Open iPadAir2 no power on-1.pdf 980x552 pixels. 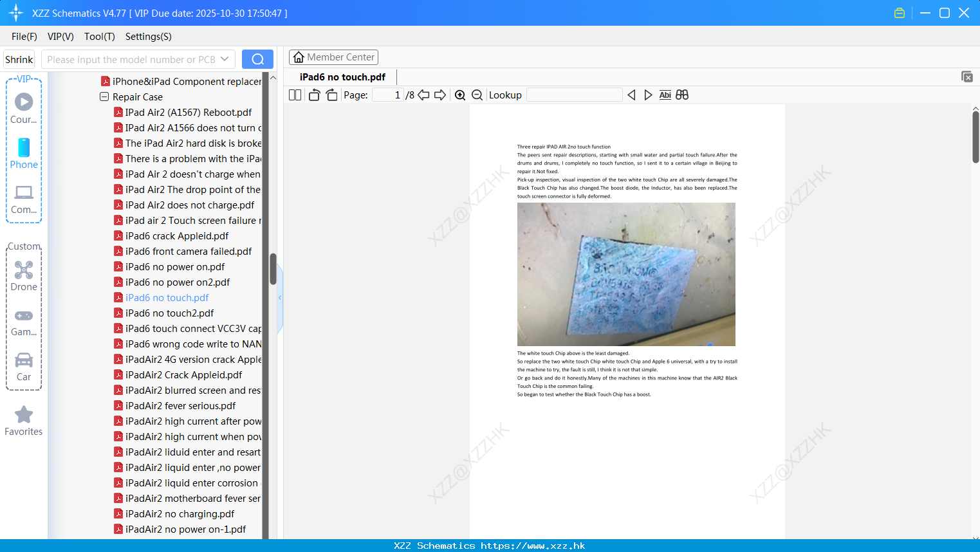point(186,529)
